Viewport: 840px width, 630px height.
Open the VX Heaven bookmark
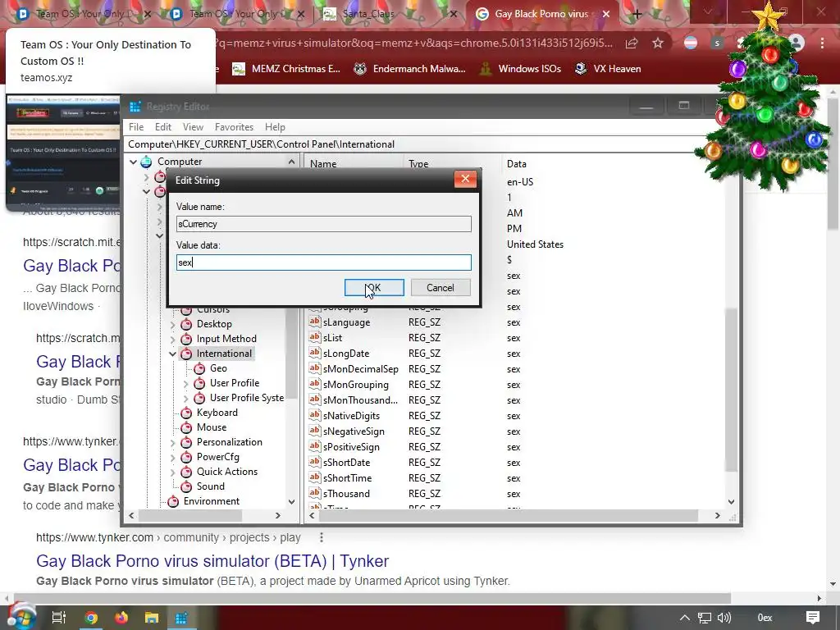coord(608,69)
